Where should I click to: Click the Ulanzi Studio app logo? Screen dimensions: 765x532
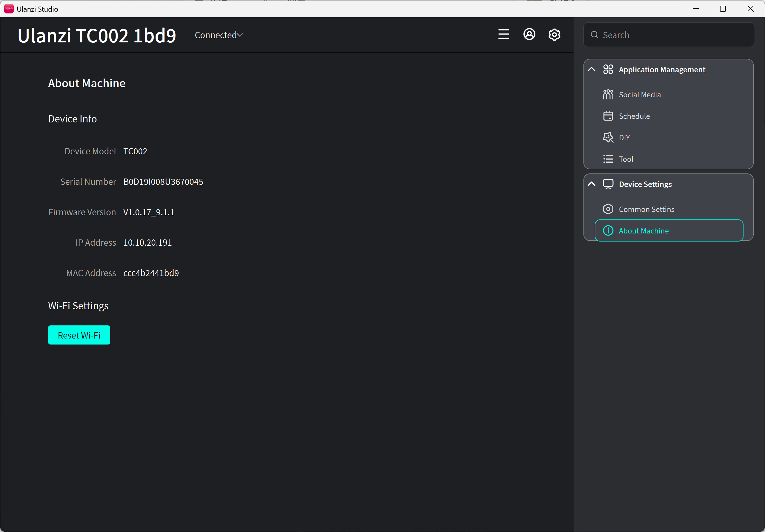(9, 9)
